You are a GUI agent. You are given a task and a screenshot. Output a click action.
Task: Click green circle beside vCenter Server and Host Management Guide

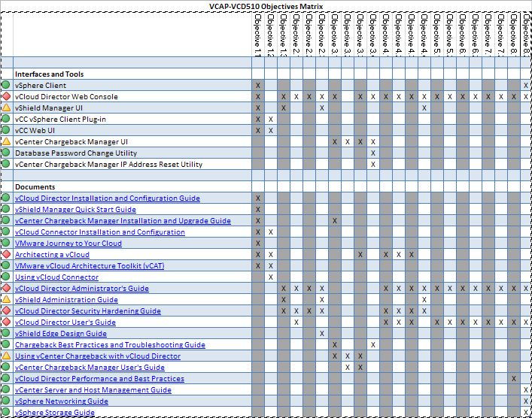6,389
